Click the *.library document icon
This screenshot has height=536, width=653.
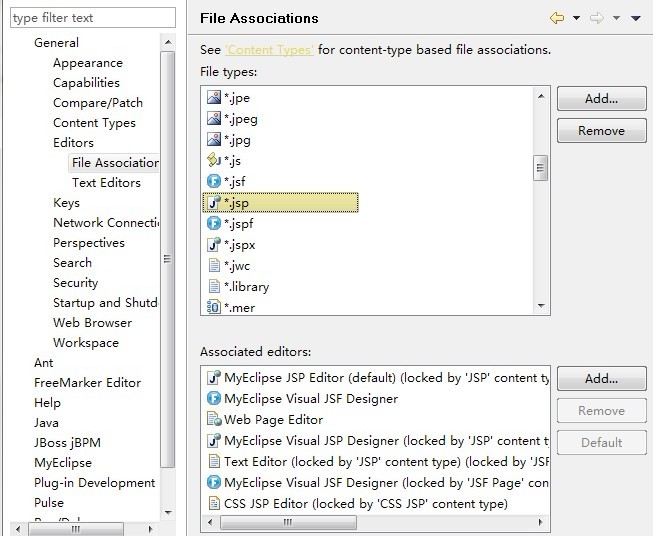tap(214, 287)
